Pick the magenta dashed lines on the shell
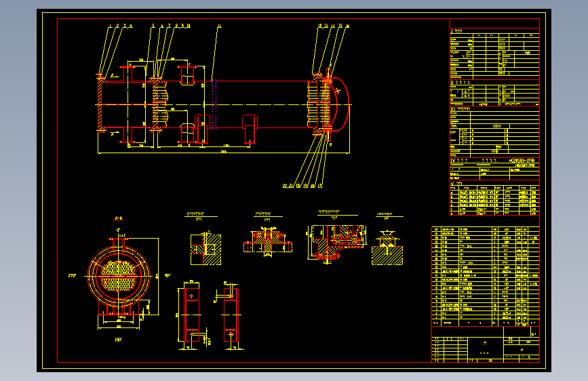This screenshot has width=588, height=381. click(214, 104)
